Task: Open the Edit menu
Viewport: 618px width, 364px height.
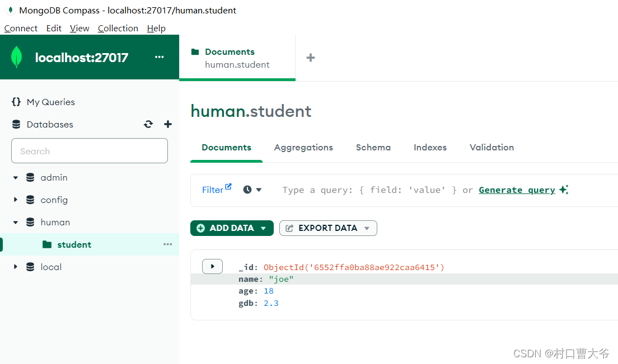Action: point(54,29)
